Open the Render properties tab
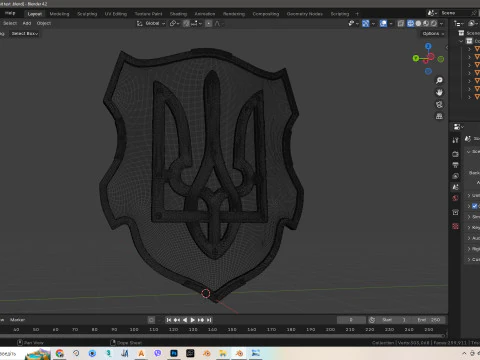This screenshot has width=480, height=360. tap(455, 154)
